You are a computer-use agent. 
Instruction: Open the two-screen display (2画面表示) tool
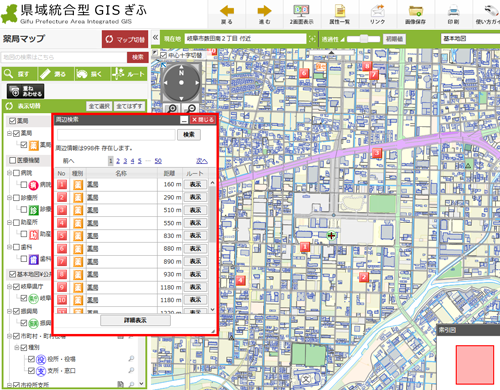(301, 14)
